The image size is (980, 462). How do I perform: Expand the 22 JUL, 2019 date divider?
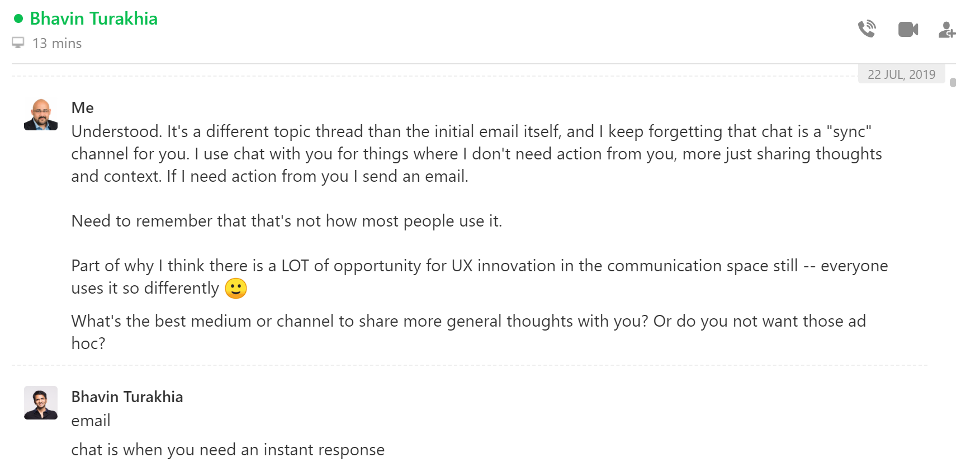pos(902,73)
